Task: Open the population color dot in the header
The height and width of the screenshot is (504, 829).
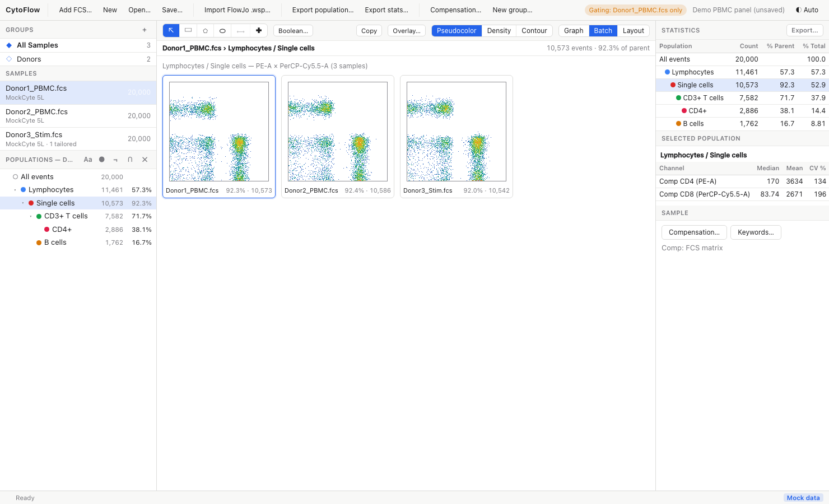Action: [x=102, y=160]
